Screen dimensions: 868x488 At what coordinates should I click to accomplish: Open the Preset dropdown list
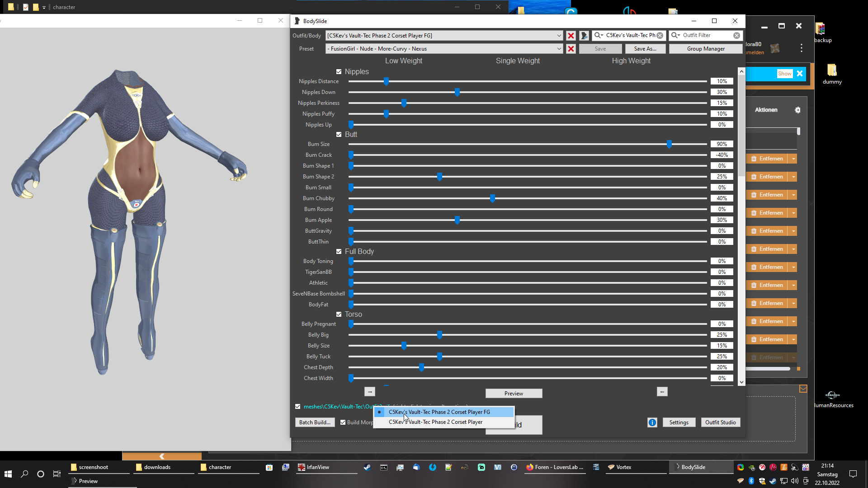(x=559, y=49)
